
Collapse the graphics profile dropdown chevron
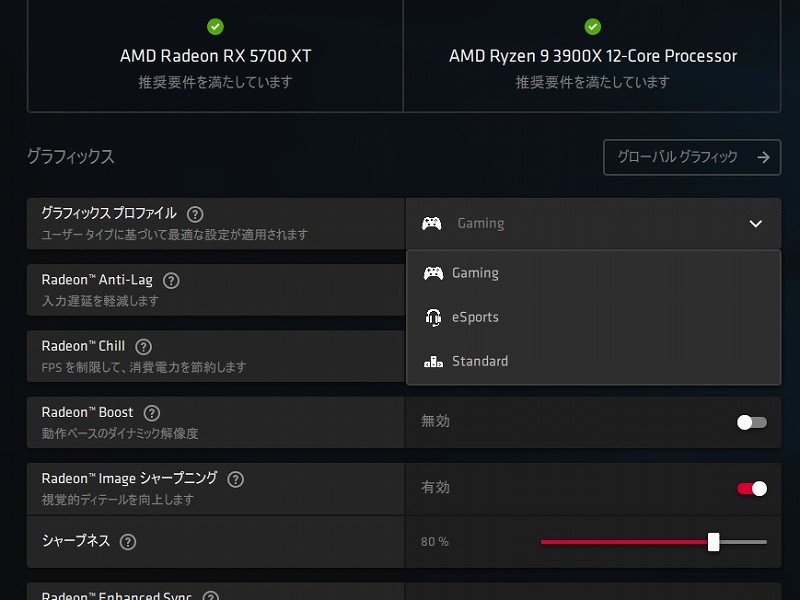tap(755, 224)
